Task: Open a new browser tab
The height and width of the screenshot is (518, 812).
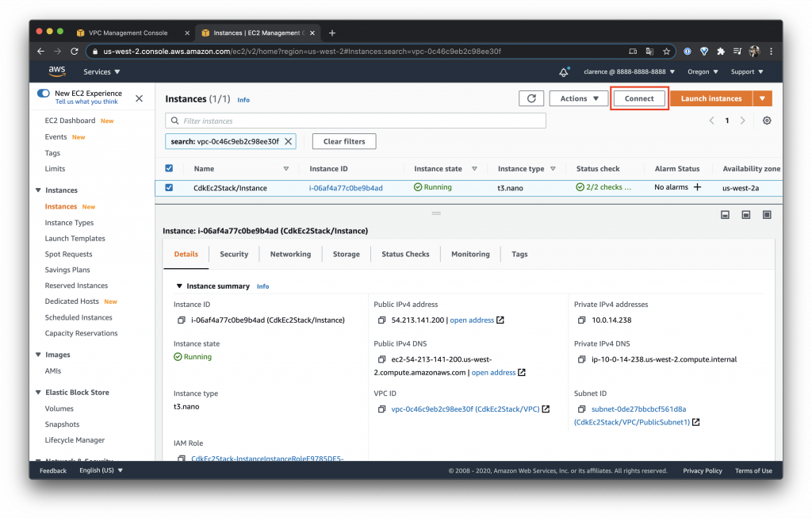Action: (x=332, y=33)
